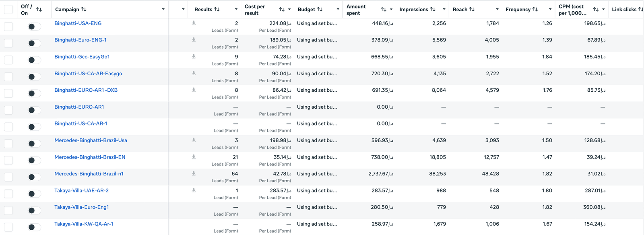Viewport: 644px width, 235px height.
Task: Download leads icon for Binghatti-Gcc-EasyGo1 row
Action: (194, 56)
